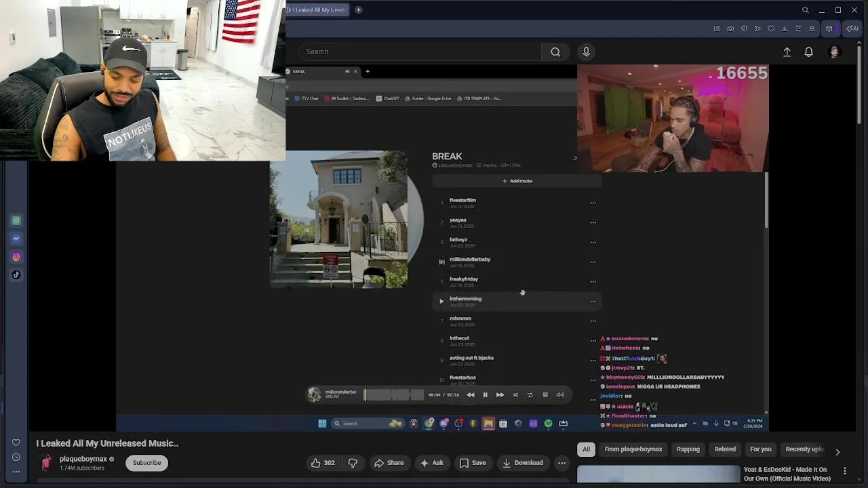Open plaqueboymax channel link
The width and height of the screenshot is (868, 488).
(83, 459)
